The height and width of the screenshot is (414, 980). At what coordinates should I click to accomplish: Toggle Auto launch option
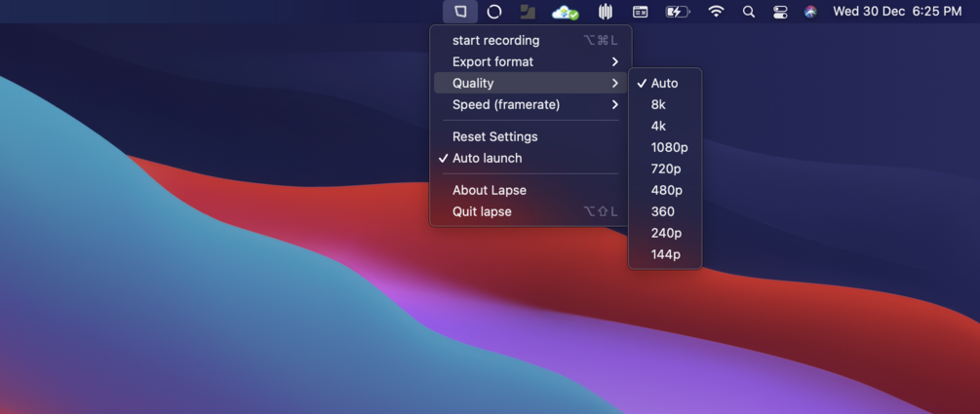coord(530,158)
